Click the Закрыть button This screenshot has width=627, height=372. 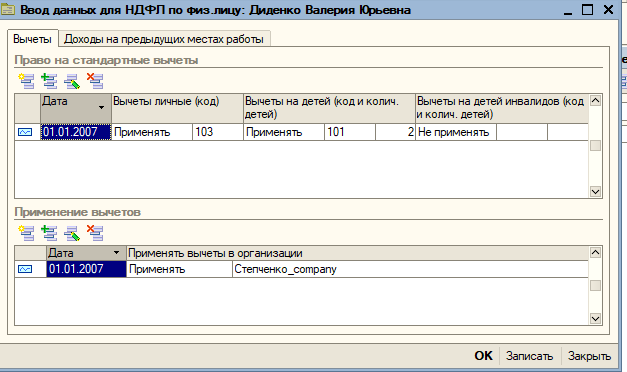coord(589,356)
